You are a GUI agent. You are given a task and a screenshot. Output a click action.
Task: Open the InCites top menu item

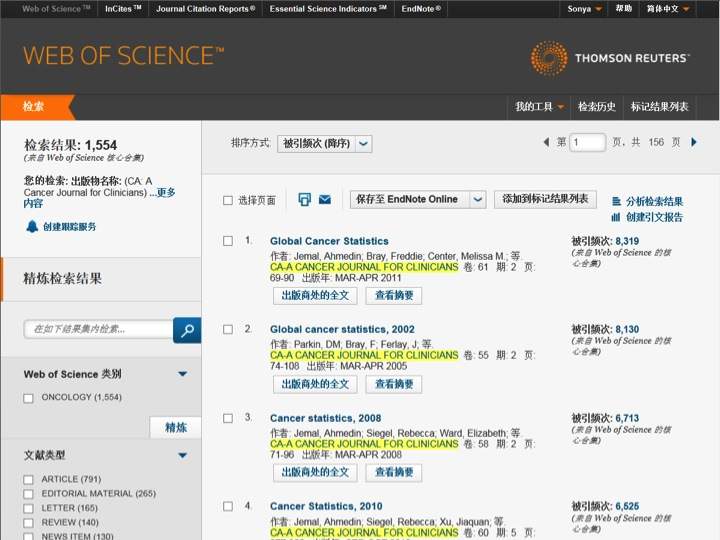123,9
